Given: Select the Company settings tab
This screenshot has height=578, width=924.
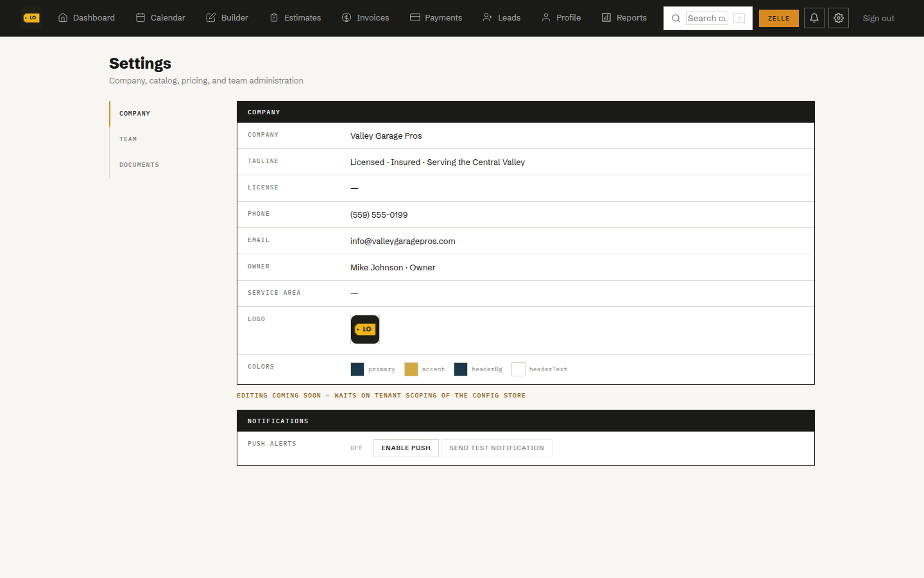Looking at the screenshot, I should point(135,114).
